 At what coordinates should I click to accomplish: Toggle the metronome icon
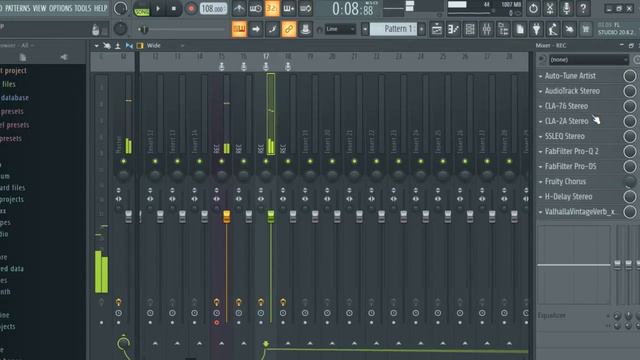pos(239,8)
